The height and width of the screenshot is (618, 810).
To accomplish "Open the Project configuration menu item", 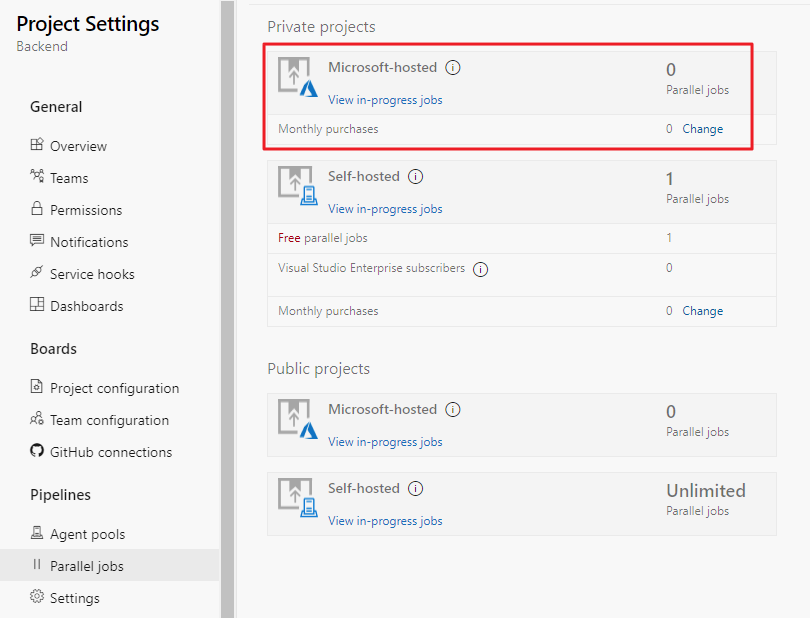I will pyautogui.click(x=114, y=388).
